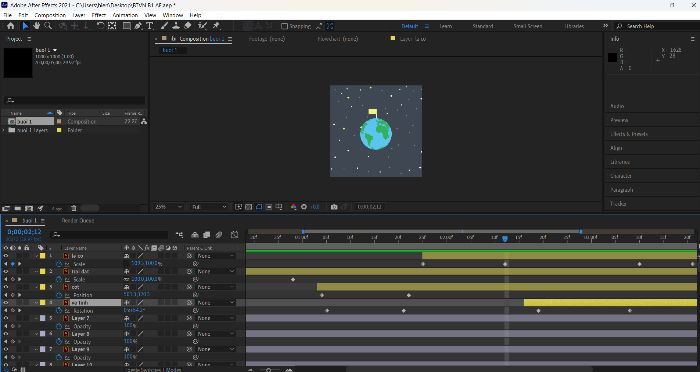Open the Animation menu
This screenshot has height=372, width=700.
click(x=125, y=15)
